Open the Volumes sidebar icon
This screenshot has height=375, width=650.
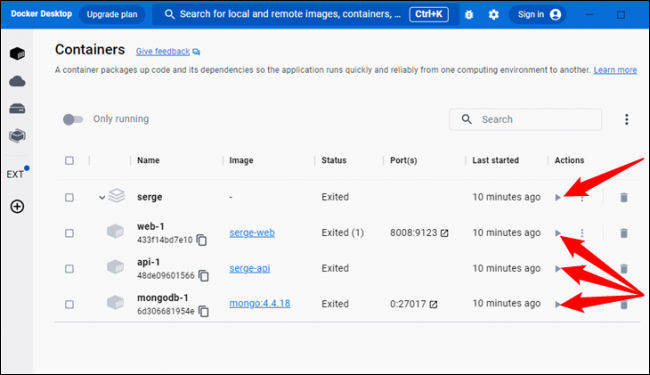(x=17, y=109)
